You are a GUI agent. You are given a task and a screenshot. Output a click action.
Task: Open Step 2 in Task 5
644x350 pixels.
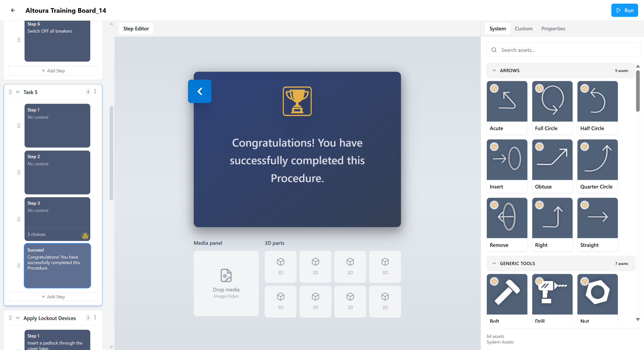(x=57, y=172)
